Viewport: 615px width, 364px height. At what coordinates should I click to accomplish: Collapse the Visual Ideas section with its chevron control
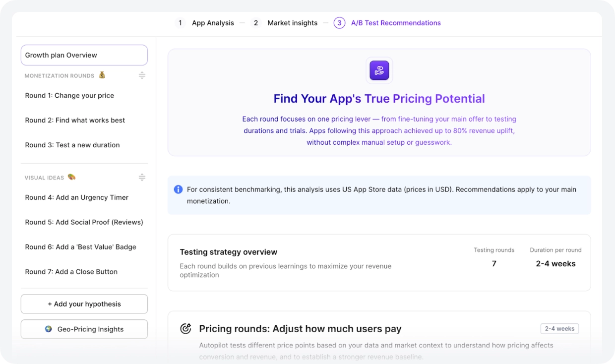point(142,177)
